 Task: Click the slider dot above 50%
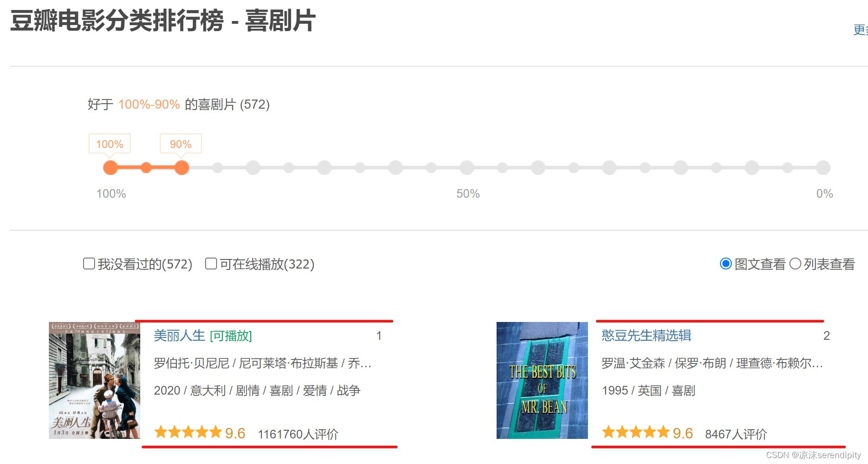[467, 168]
